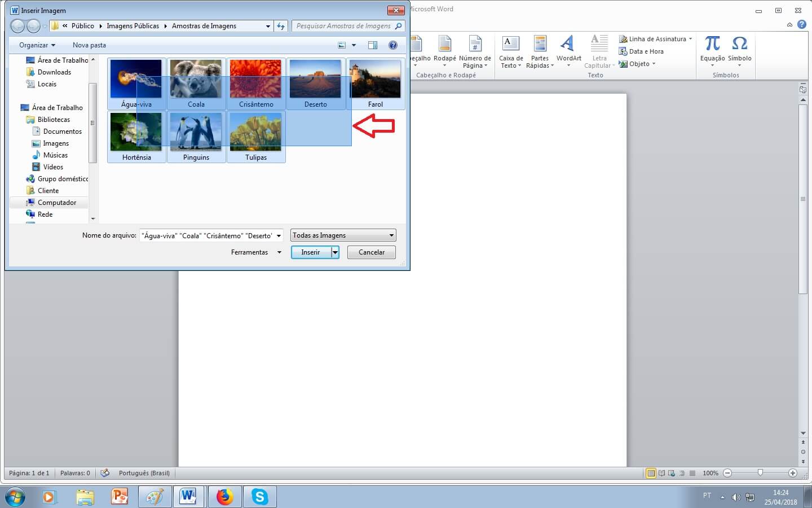Click the dialog help question-mark icon

pos(393,45)
